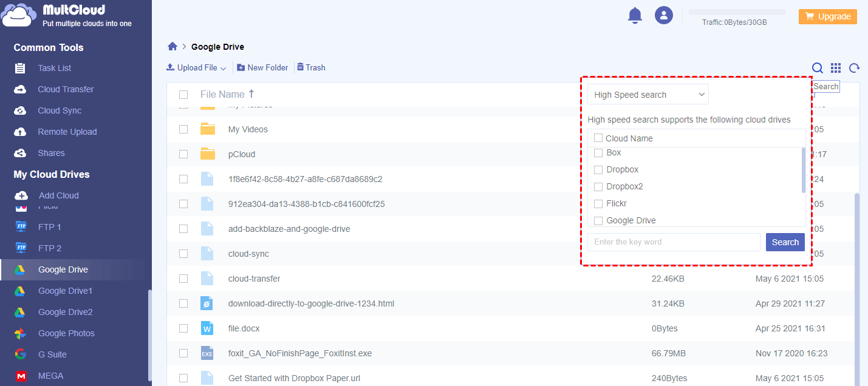Click the FTP 2 drive icon

(21, 248)
